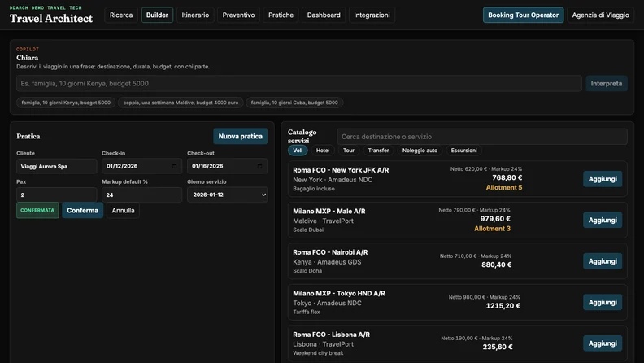Image resolution: width=644 pixels, height=363 pixels.
Task: Select Booking Tour Operator mode
Action: click(523, 15)
